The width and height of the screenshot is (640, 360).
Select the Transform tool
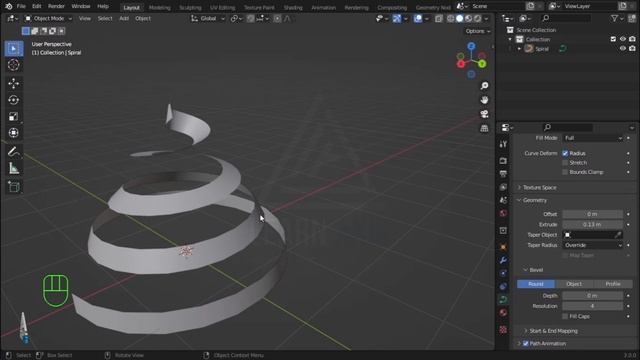pyautogui.click(x=13, y=133)
